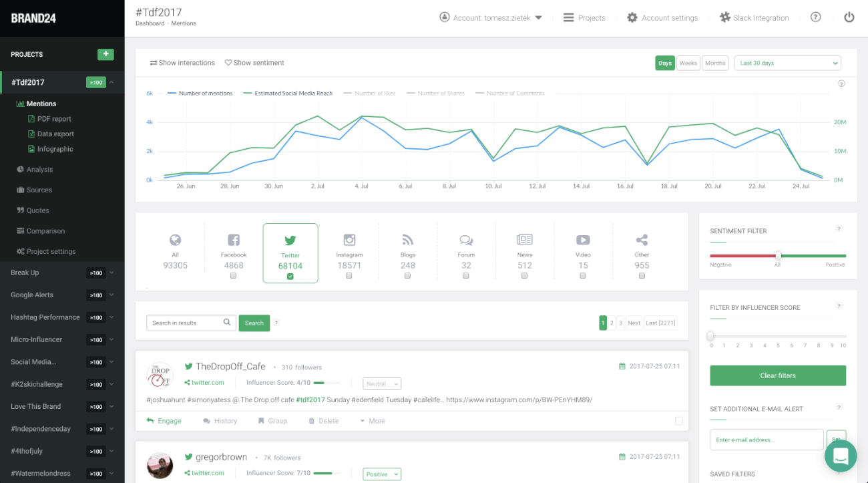Image resolution: width=868 pixels, height=483 pixels.
Task: Expand the More menu on TheDropOff_Cafe mention
Action: [x=373, y=421]
